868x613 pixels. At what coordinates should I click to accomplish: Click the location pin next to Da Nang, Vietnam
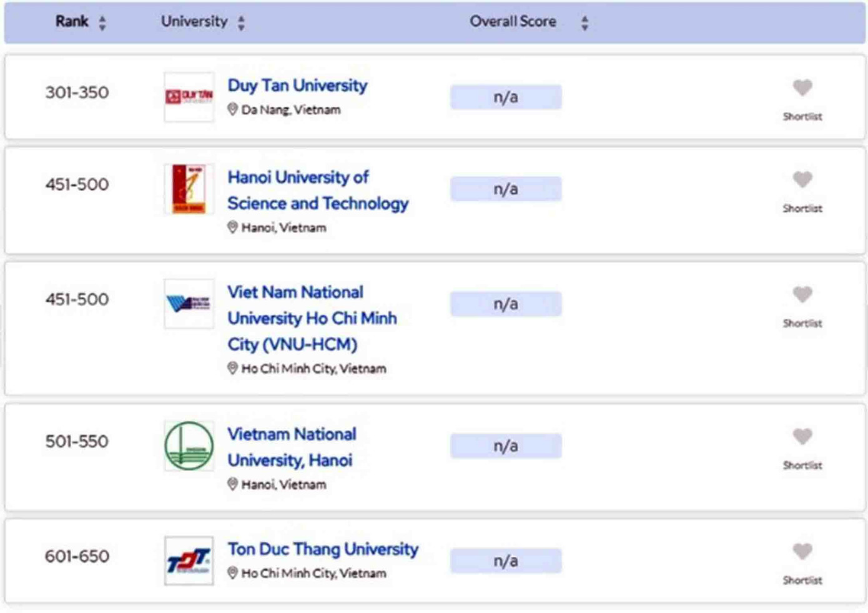pyautogui.click(x=234, y=109)
